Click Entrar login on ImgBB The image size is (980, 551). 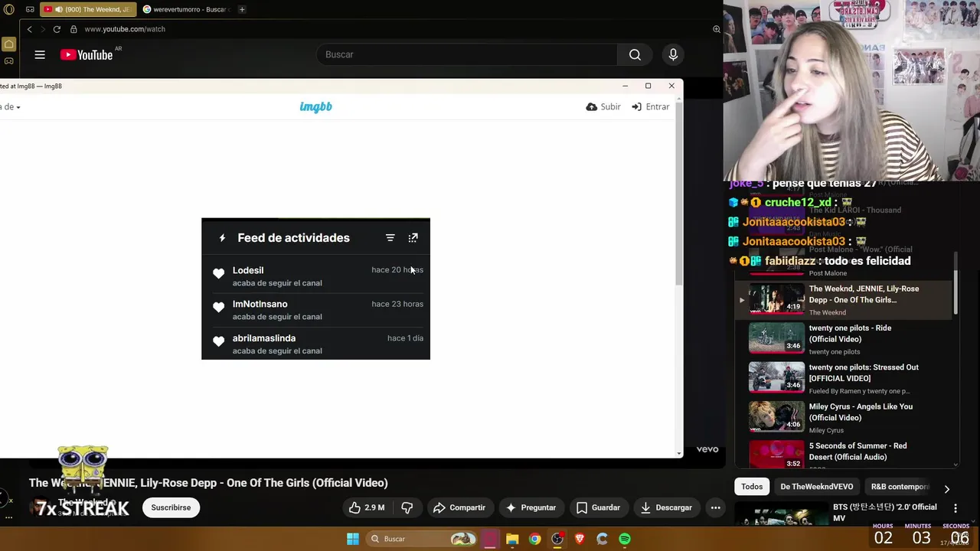[x=651, y=107]
